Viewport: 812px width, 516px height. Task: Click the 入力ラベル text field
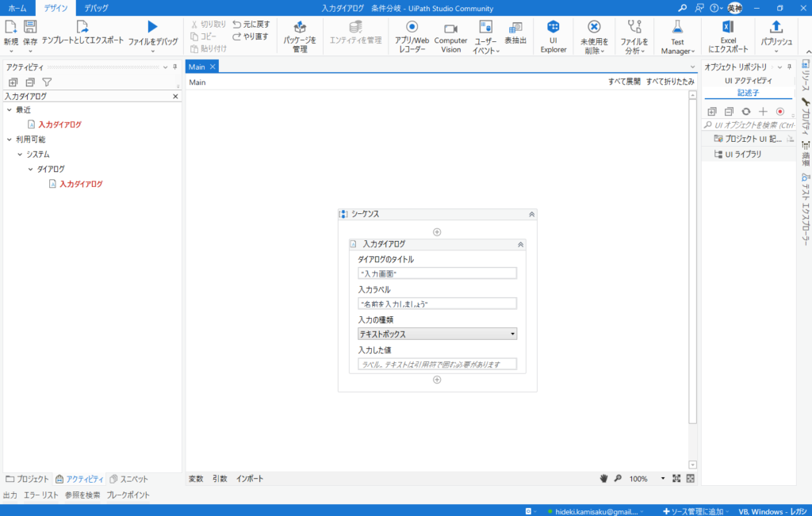pos(437,304)
